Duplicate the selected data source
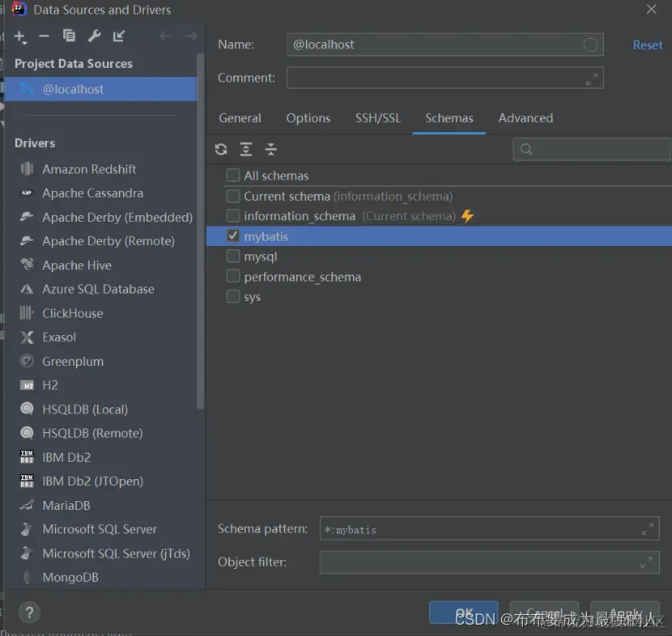672x636 pixels. click(x=69, y=36)
